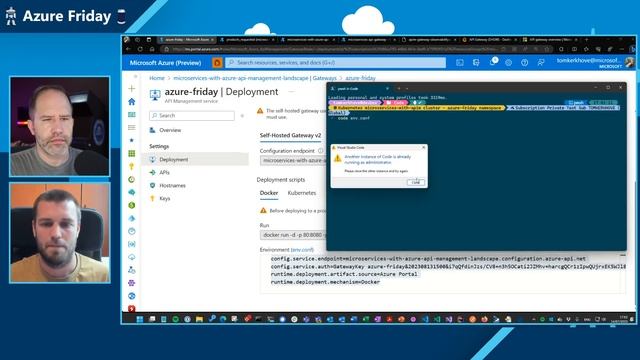Open APIs in the Settings menu
Screen dimensions: 640x360
tap(164, 172)
